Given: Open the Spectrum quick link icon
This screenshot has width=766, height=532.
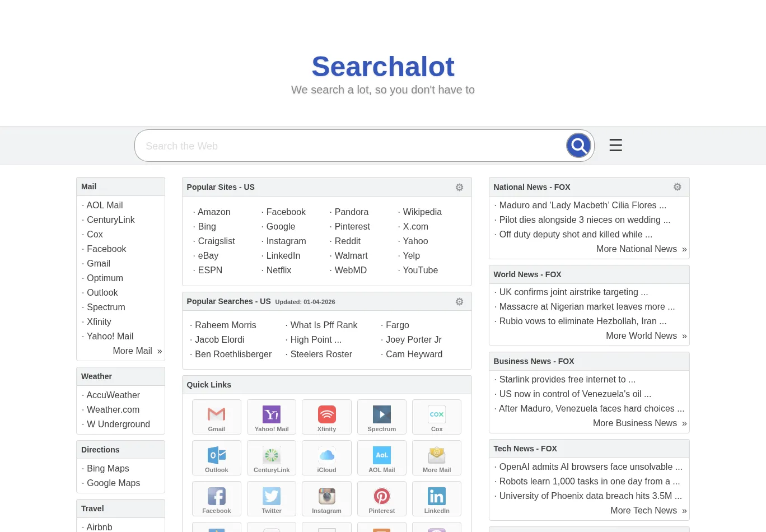Looking at the screenshot, I should [x=382, y=417].
